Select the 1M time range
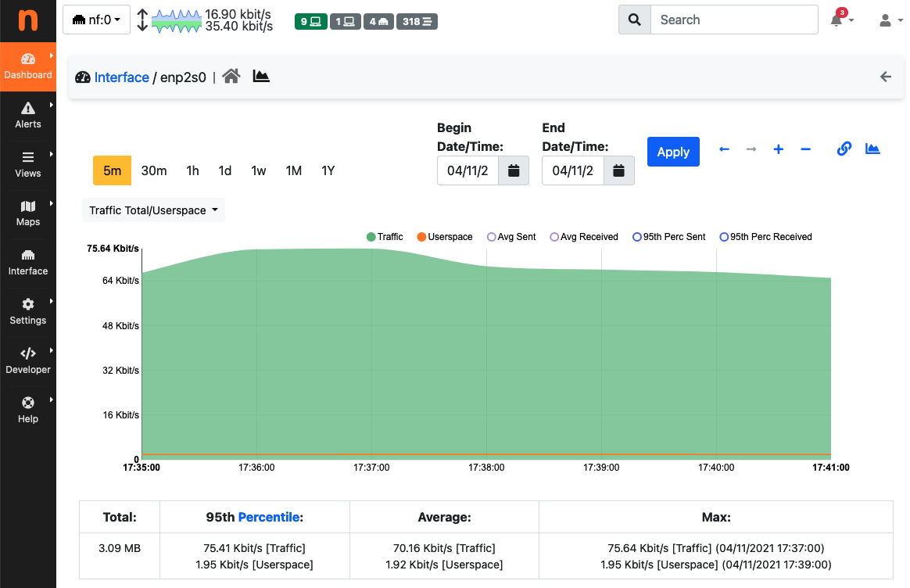 [x=294, y=170]
